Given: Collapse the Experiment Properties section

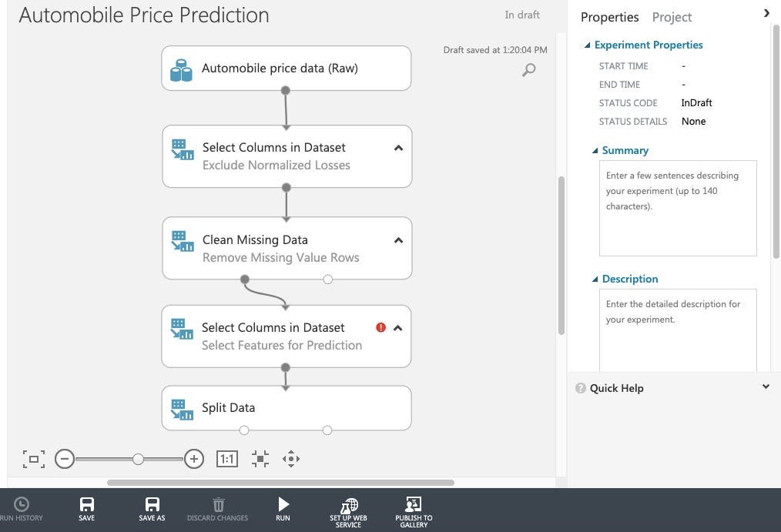Looking at the screenshot, I should [588, 45].
